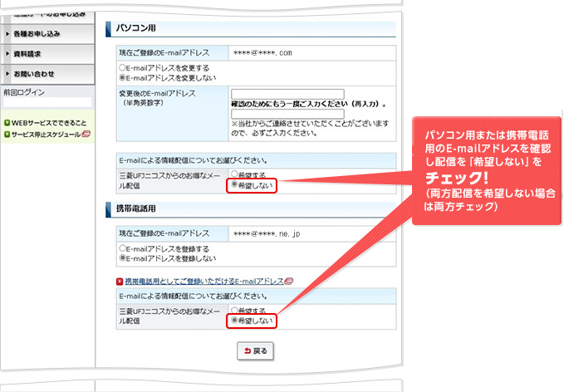Click the パソコン用 section heading
This screenshot has width=564, height=392.
point(136,28)
